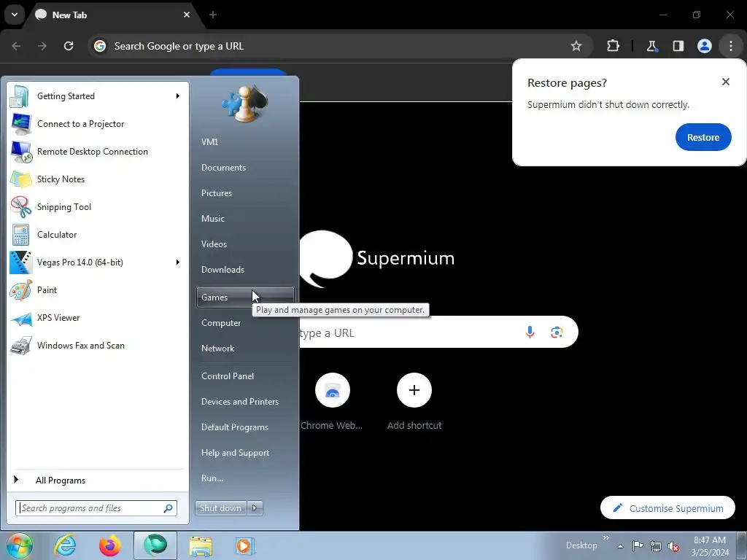
Task: Click the Calculator icon in Start menu
Action: (x=20, y=235)
